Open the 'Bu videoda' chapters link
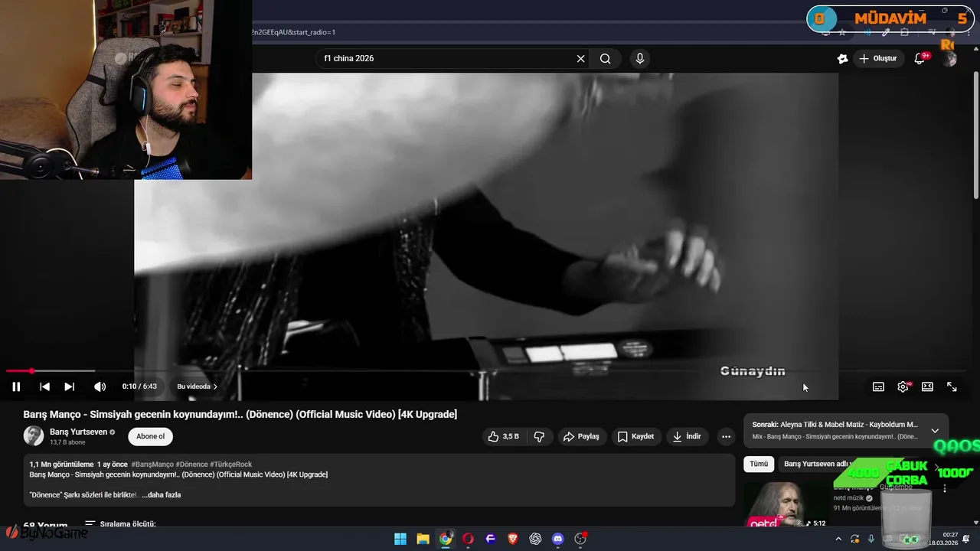This screenshot has width=980, height=551. point(197,386)
